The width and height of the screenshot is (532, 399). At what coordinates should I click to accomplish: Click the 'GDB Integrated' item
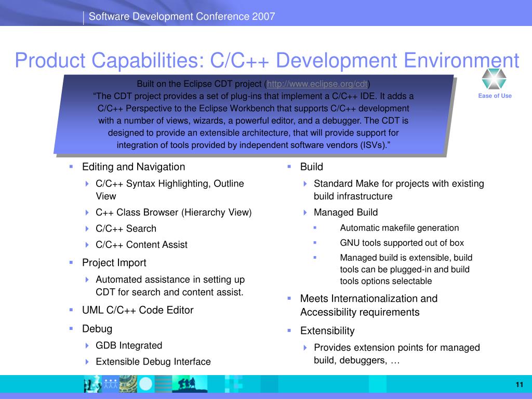129,345
